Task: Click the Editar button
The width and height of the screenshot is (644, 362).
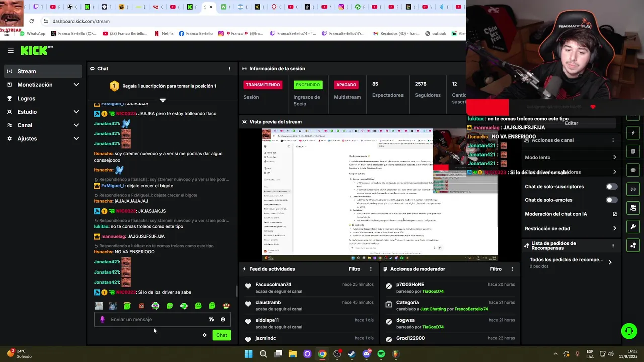Action: pyautogui.click(x=571, y=123)
